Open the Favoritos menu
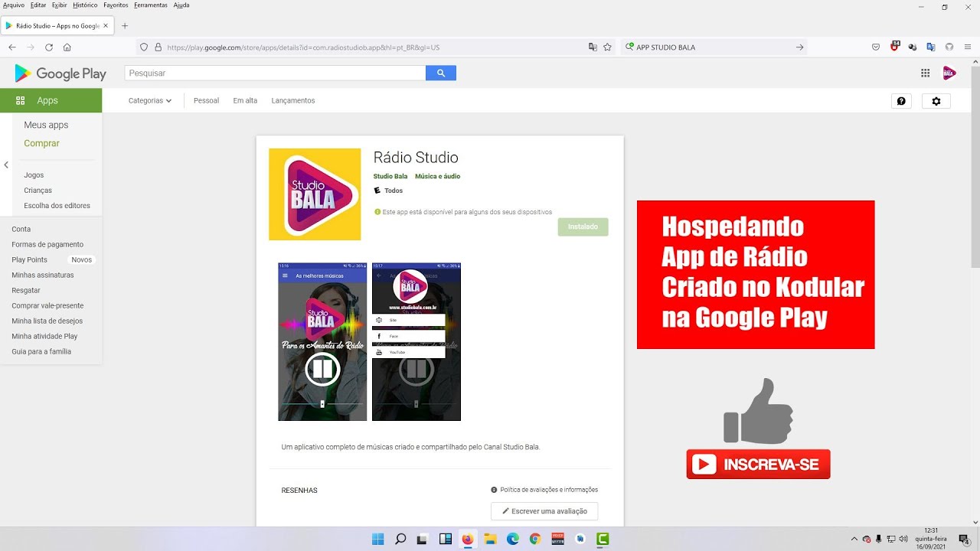 (116, 5)
